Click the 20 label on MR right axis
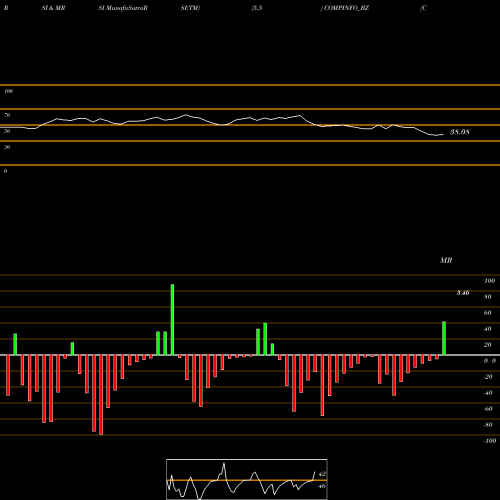Viewport: 500px width, 500px height. (x=488, y=345)
